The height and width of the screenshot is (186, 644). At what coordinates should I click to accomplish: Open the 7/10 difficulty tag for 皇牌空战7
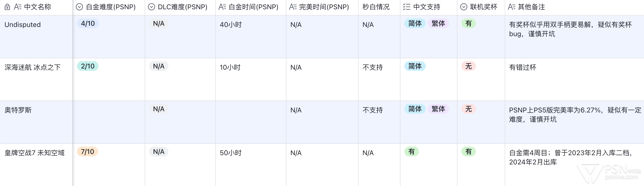point(87,152)
